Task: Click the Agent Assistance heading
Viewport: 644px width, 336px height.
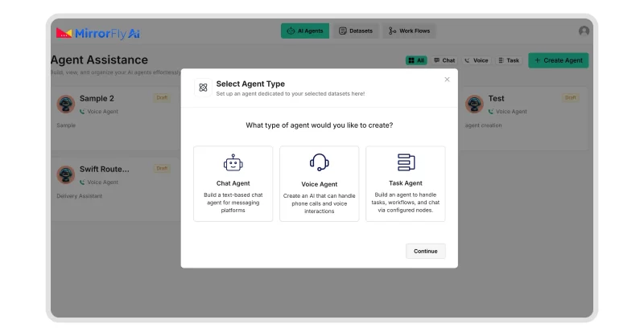Action: [99, 60]
